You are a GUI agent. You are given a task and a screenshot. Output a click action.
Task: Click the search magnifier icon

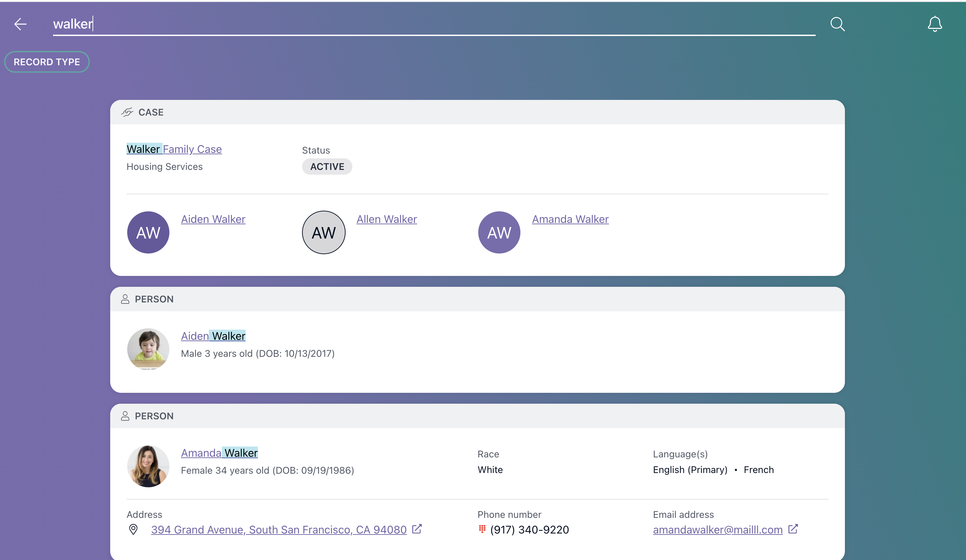tap(837, 24)
